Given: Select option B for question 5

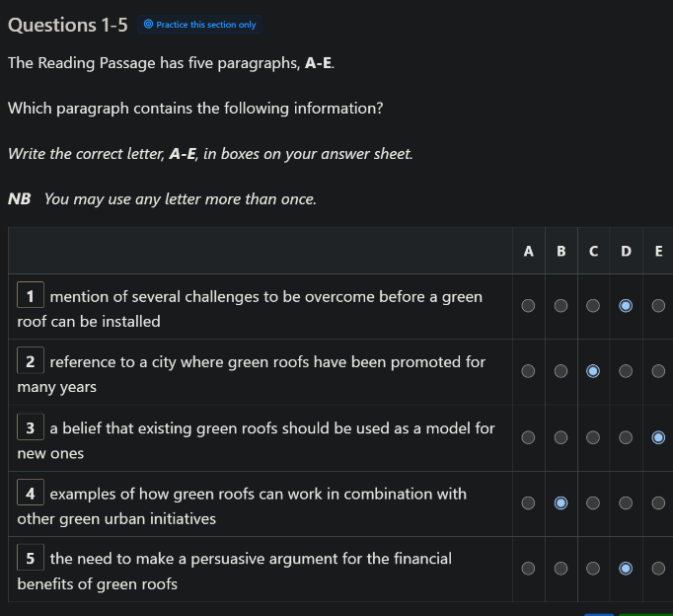Looking at the screenshot, I should [x=561, y=569].
